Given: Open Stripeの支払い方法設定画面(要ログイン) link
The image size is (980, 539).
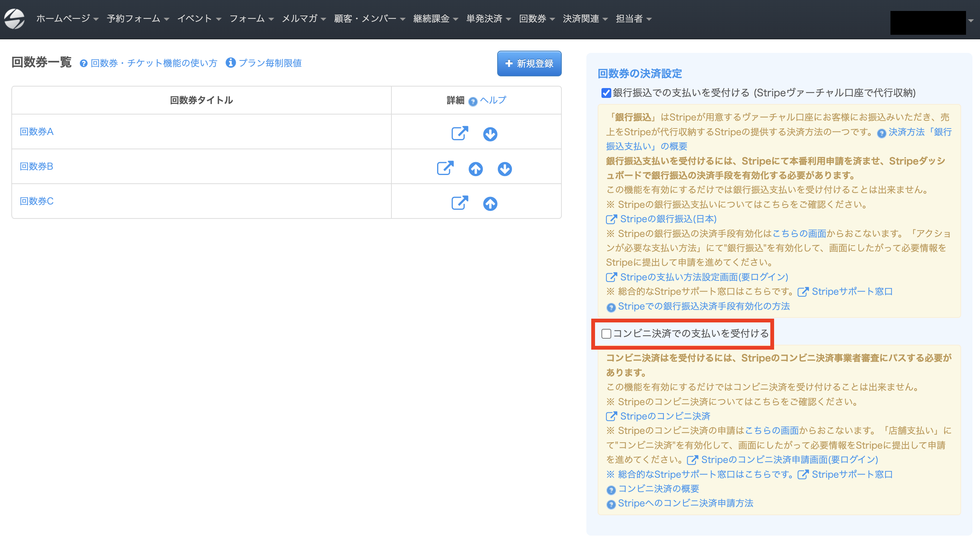Looking at the screenshot, I should coord(704,277).
